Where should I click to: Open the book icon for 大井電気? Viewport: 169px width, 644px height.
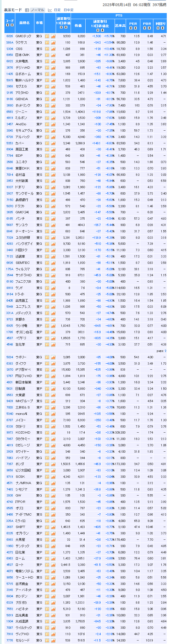[47, 61]
